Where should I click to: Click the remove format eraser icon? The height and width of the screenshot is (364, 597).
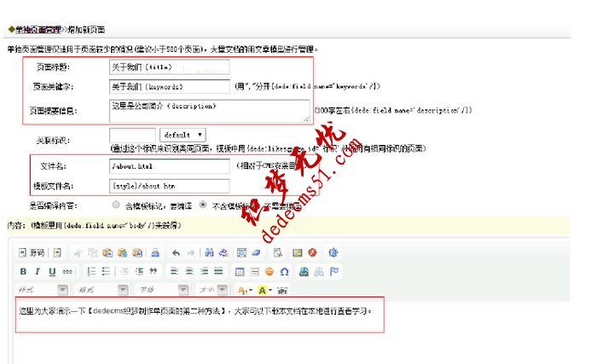(256, 252)
